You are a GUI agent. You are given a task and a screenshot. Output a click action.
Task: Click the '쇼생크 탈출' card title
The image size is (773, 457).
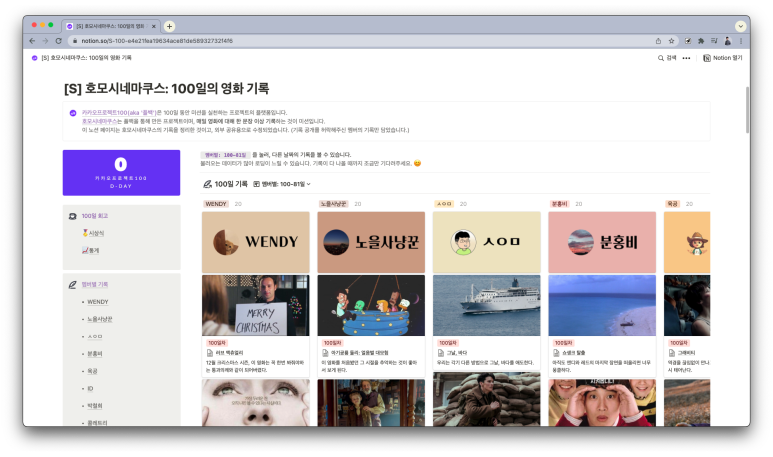574,353
